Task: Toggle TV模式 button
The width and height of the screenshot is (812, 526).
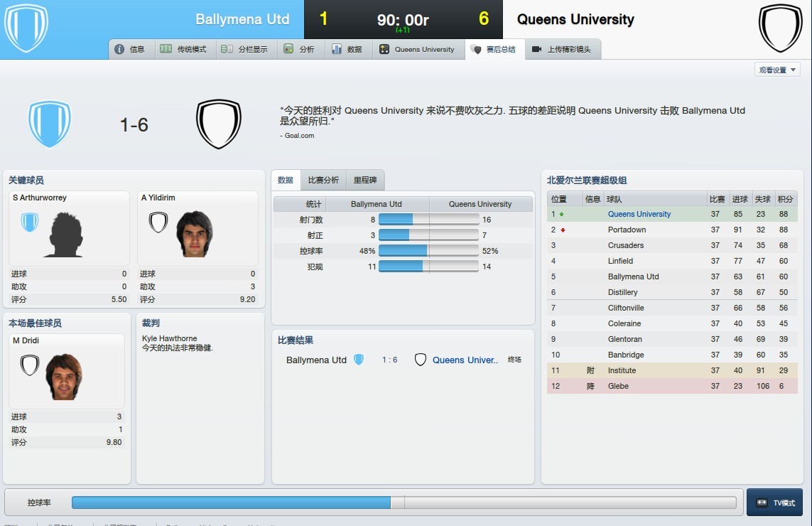Action: pyautogui.click(x=775, y=502)
